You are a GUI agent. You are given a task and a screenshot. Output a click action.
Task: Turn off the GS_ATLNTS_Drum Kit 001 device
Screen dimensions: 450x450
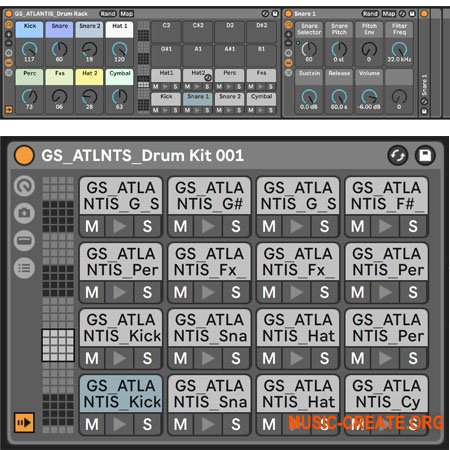click(x=24, y=156)
